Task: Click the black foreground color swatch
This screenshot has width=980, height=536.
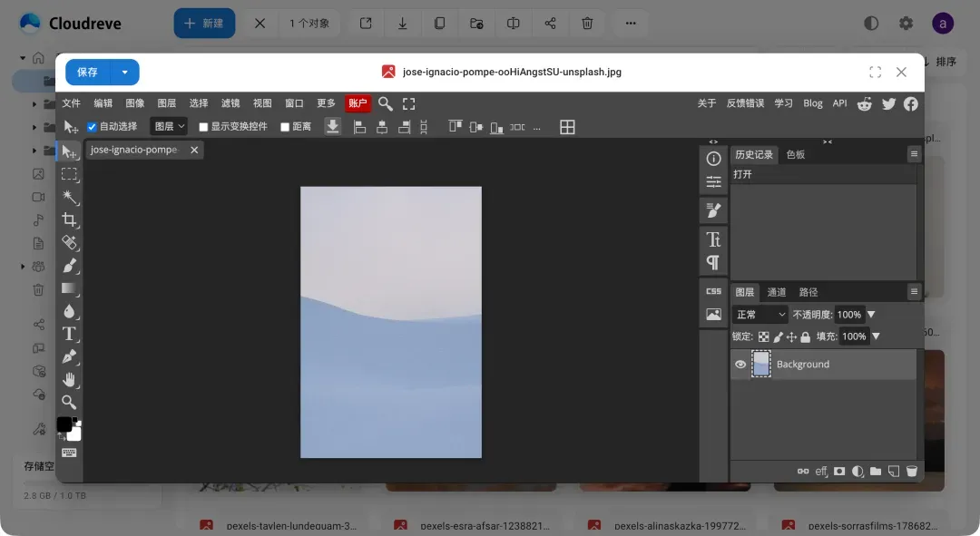Action: point(64,424)
